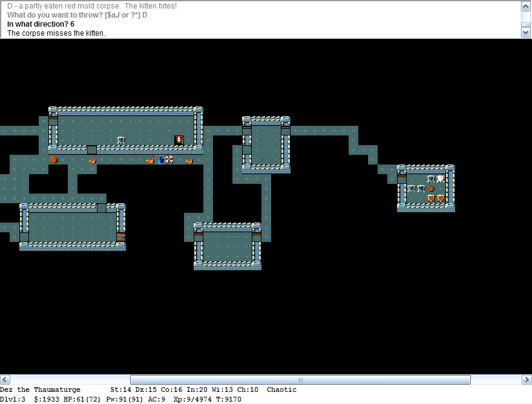Click the dark chain mail beside the shirt
The image size is (532, 404).
point(421,189)
